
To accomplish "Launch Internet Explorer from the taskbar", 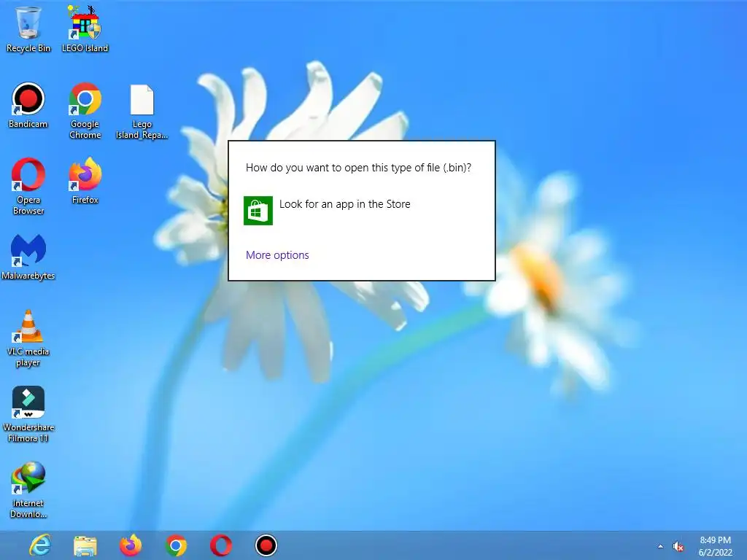I will coord(40,545).
